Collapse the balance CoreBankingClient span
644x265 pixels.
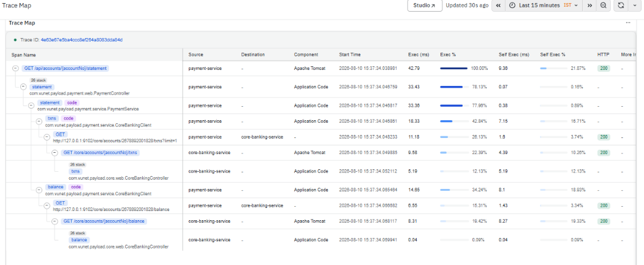coord(39,190)
